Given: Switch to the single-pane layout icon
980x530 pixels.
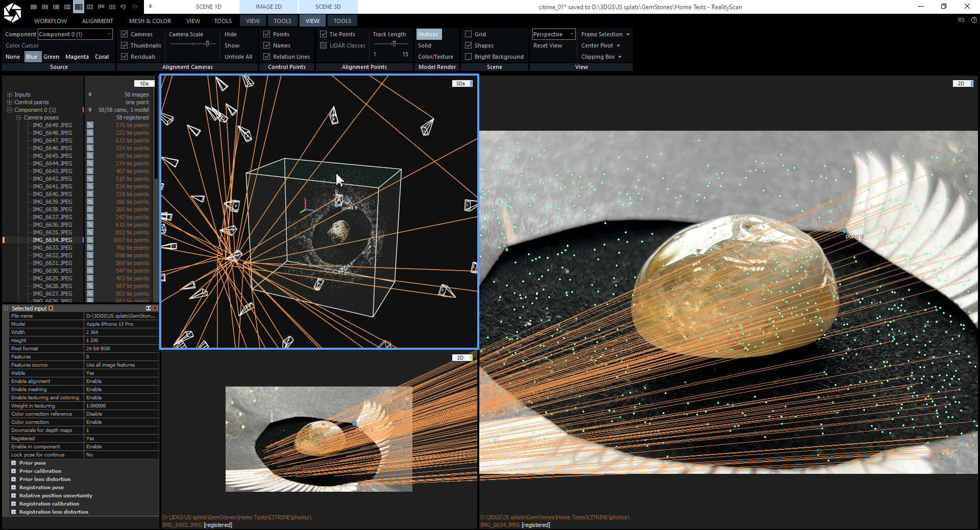Looking at the screenshot, I should (34, 7).
